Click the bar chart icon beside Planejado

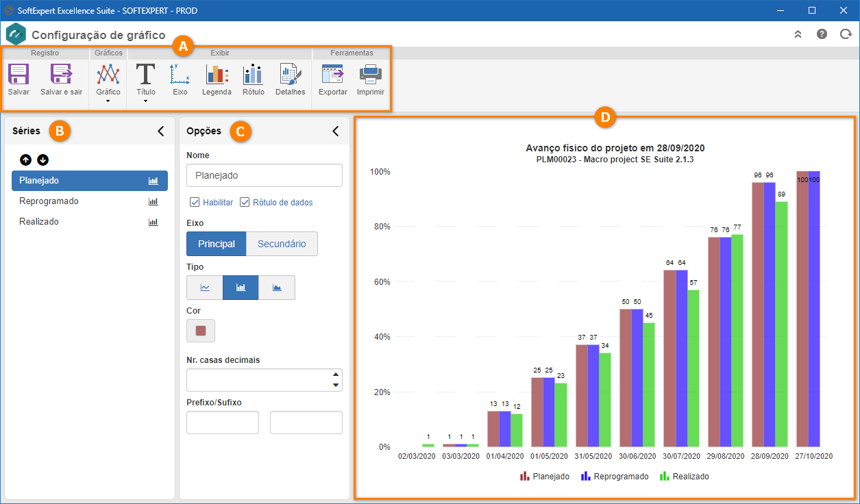(x=153, y=181)
